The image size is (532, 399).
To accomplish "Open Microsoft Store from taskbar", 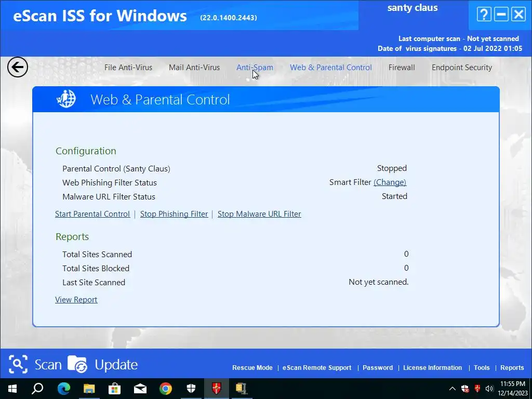I will pyautogui.click(x=114, y=389).
